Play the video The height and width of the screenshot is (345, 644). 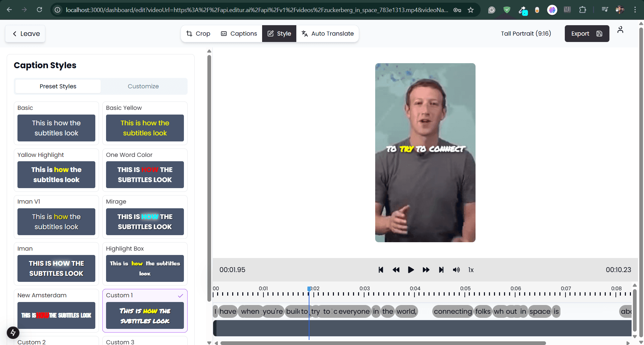pos(411,270)
